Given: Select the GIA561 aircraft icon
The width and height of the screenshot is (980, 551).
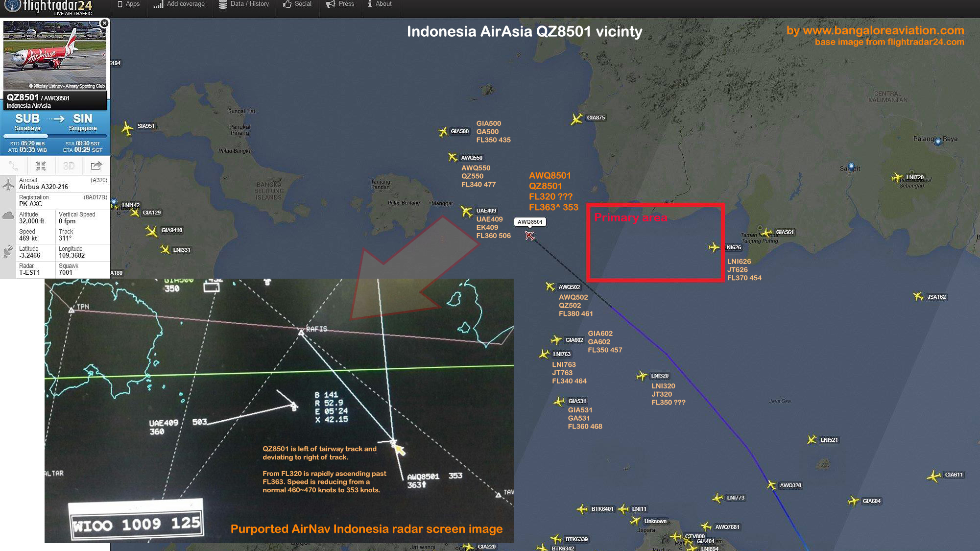Looking at the screenshot, I should click(767, 232).
